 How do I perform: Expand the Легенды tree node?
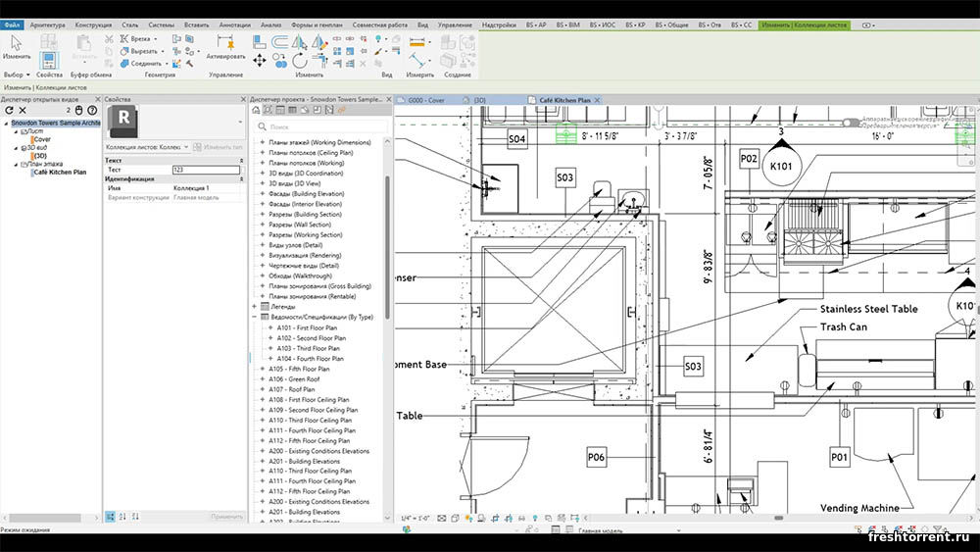[x=254, y=307]
